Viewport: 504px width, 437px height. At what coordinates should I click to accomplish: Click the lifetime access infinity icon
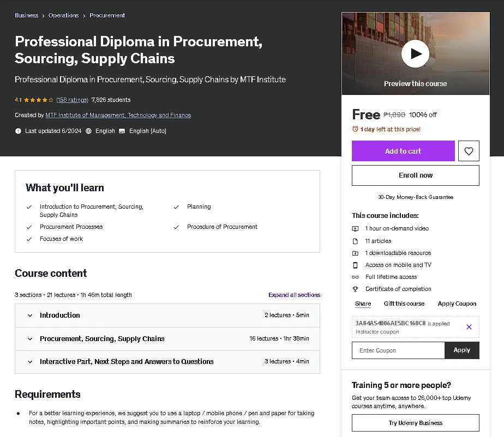click(355, 277)
